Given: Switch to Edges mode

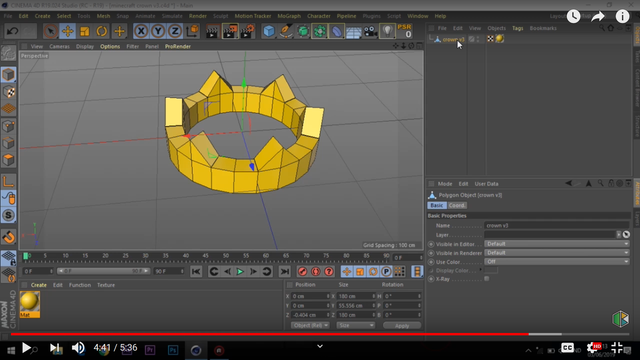Looking at the screenshot, I should click(x=9, y=143).
